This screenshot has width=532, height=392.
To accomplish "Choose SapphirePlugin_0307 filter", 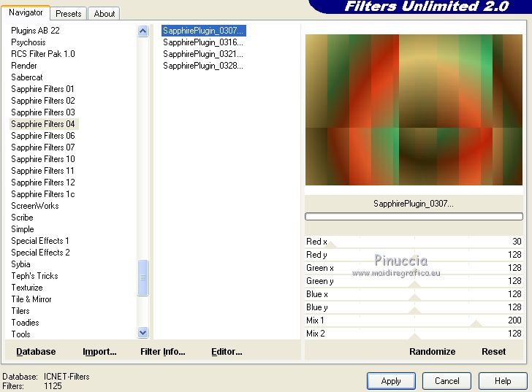I will point(204,31).
